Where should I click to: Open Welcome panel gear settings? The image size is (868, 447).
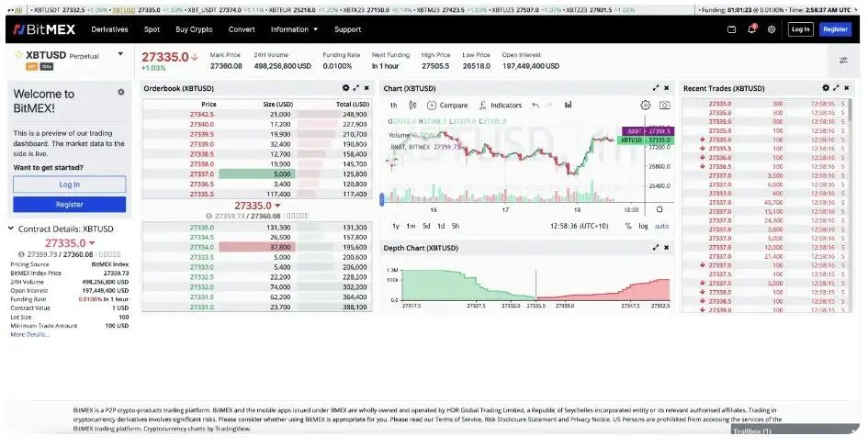point(120,93)
